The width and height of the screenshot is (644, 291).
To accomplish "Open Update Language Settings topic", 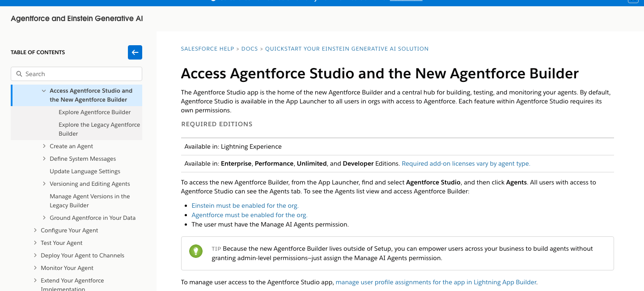I will [x=85, y=171].
